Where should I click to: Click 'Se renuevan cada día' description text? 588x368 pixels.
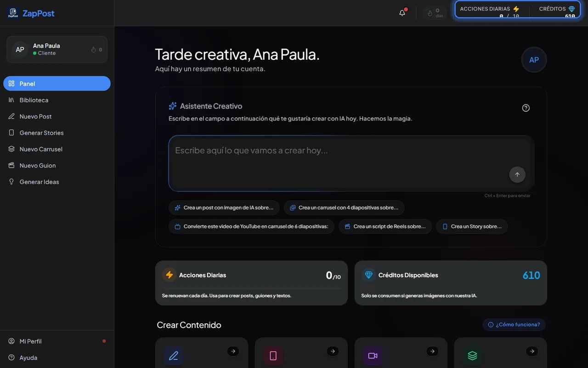226,296
